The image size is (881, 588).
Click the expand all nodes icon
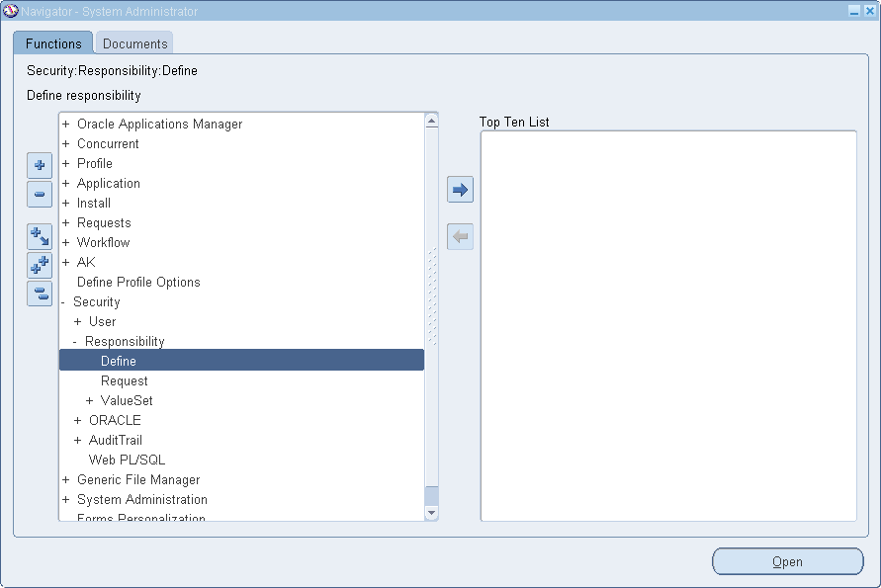pos(40,265)
